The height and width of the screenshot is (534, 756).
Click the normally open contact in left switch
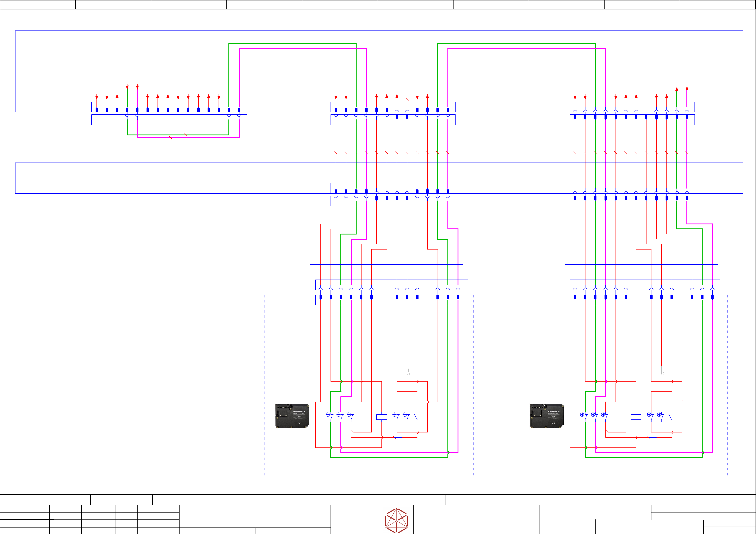click(x=416, y=417)
